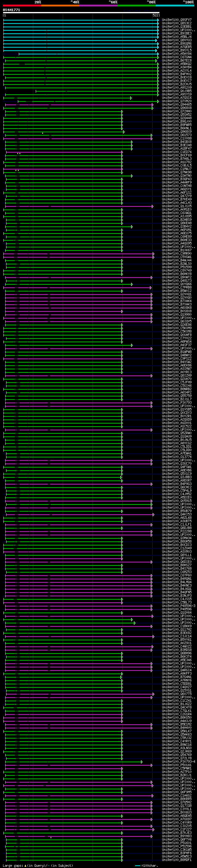
Task: Select hit label UniRef100_B3NJP3
Action: coord(177,596)
